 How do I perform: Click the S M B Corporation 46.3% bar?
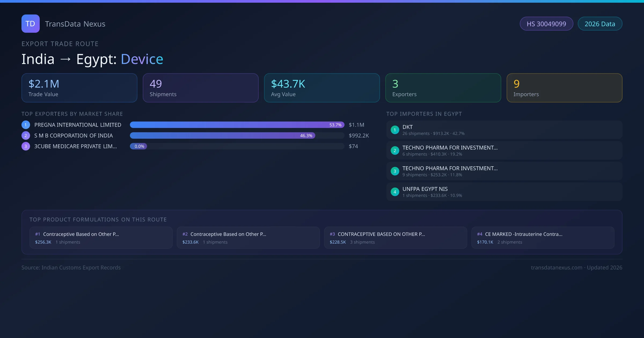click(222, 135)
